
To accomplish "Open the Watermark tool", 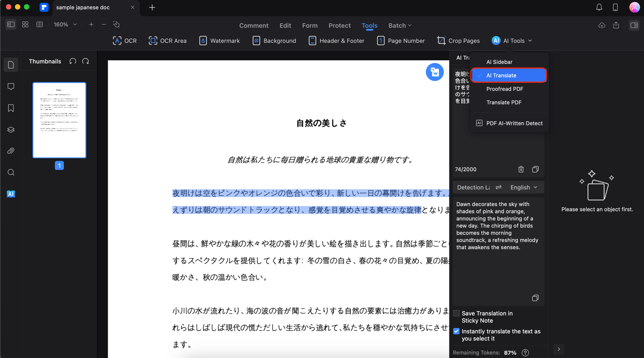I will tap(219, 41).
